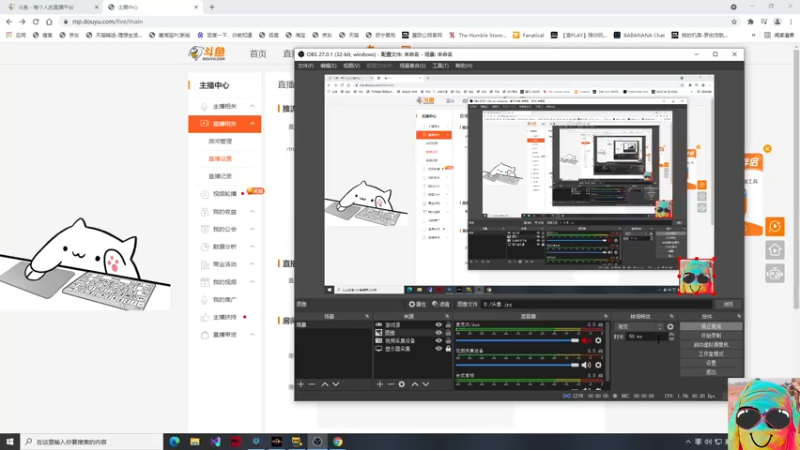Viewport: 800px width, 450px height.
Task: Open Chrome extensions puzzle icon
Action: (751, 21)
